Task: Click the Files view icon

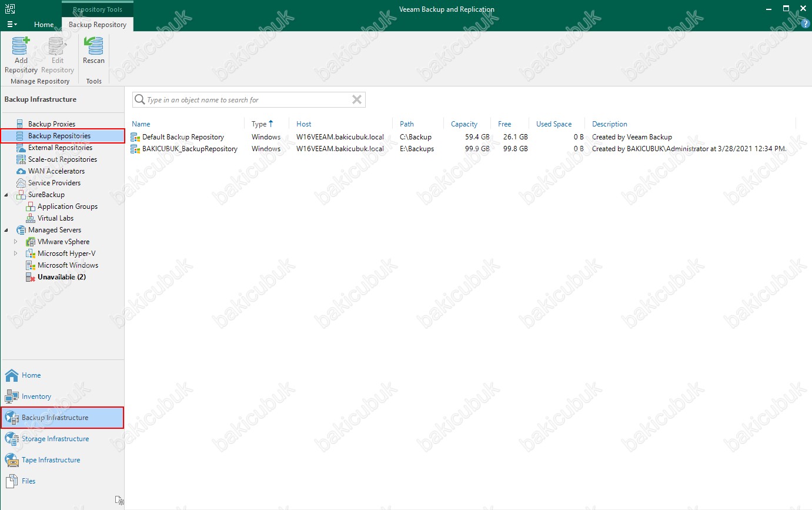Action: coord(12,481)
